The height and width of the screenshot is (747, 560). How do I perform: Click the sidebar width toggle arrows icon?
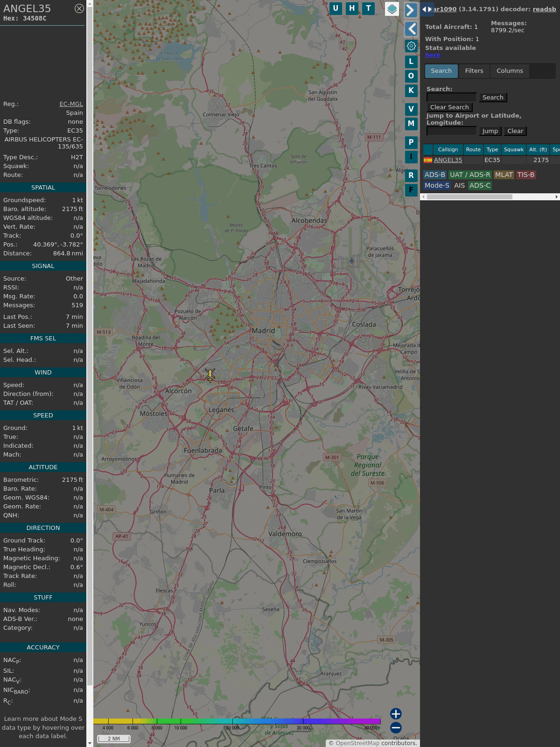[x=427, y=9]
